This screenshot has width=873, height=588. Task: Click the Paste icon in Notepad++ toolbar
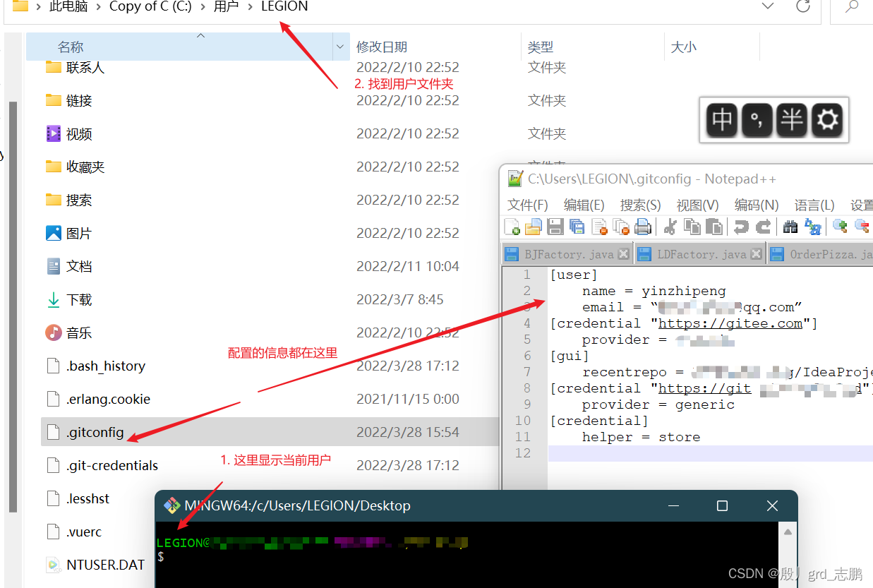coord(714,227)
